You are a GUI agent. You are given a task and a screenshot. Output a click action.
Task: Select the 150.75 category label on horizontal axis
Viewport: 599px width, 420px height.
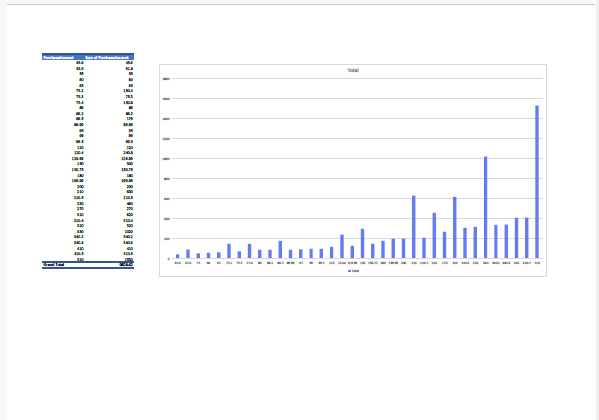click(x=373, y=263)
